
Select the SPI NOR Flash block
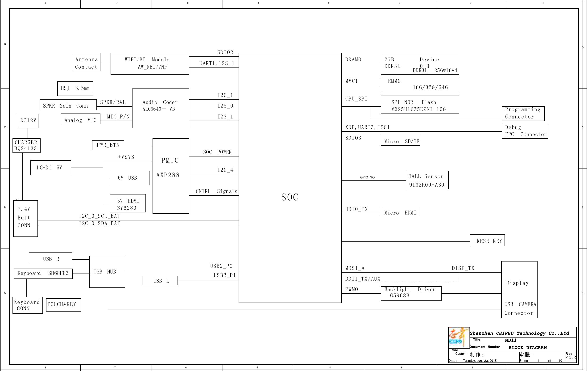420,105
